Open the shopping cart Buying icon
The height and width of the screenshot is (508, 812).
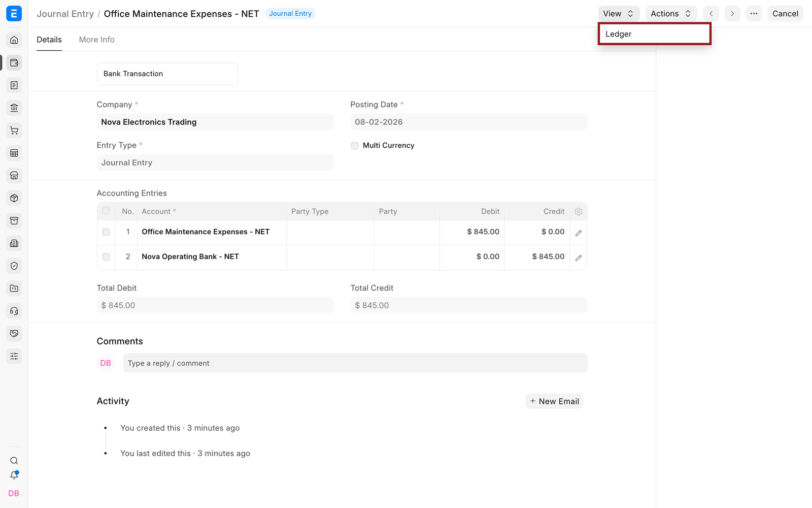tap(14, 131)
